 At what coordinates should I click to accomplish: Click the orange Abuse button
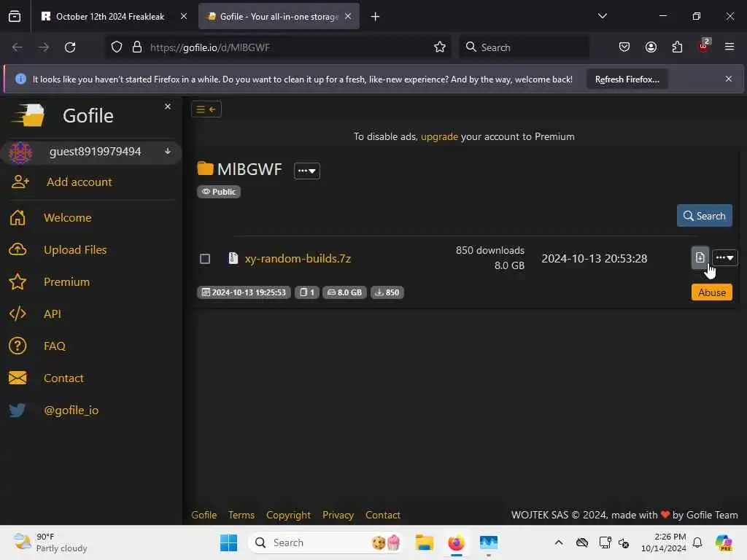[x=712, y=292]
